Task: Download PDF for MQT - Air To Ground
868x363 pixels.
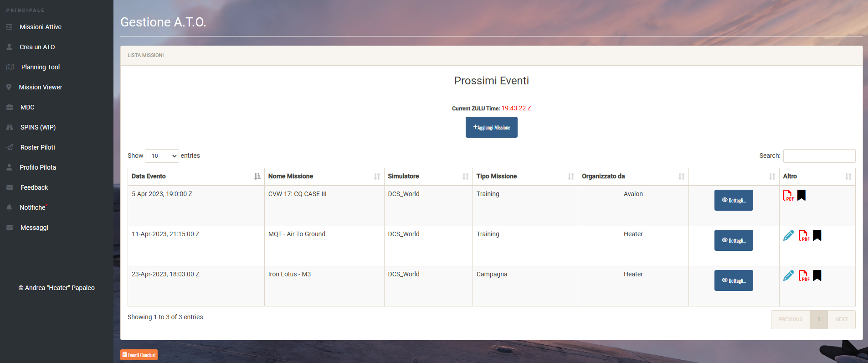Action: [x=804, y=235]
